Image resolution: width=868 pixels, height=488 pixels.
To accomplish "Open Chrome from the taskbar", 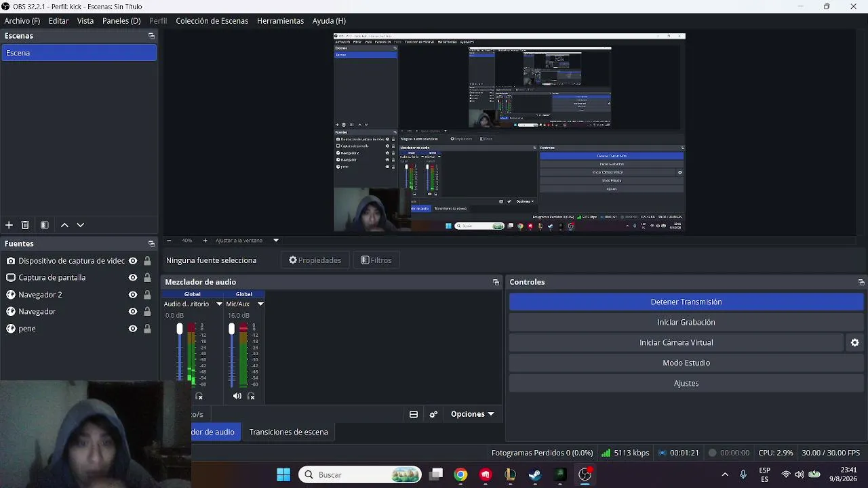I will (460, 474).
